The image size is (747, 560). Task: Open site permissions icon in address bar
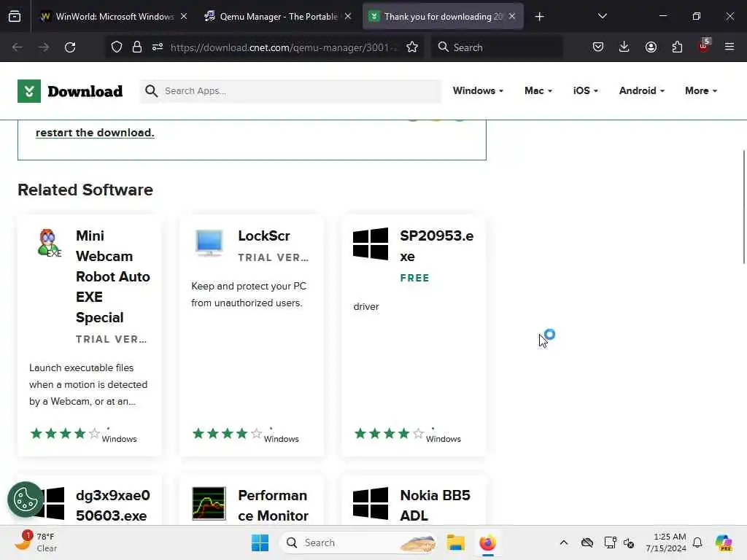point(158,47)
